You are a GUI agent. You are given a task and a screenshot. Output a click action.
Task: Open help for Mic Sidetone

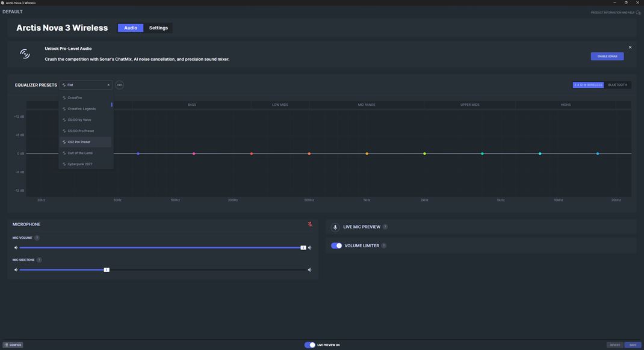pyautogui.click(x=39, y=260)
